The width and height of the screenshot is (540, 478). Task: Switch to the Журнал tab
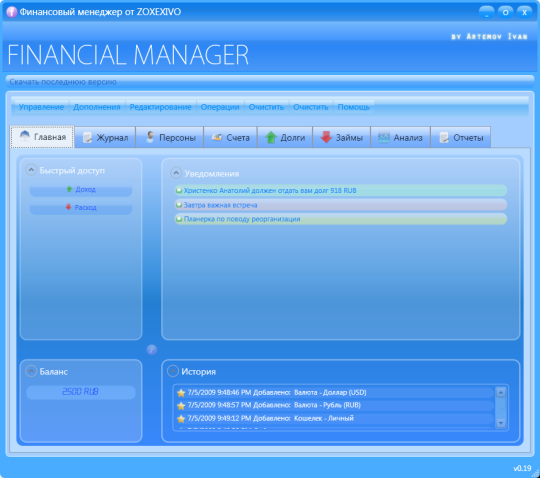click(x=105, y=138)
